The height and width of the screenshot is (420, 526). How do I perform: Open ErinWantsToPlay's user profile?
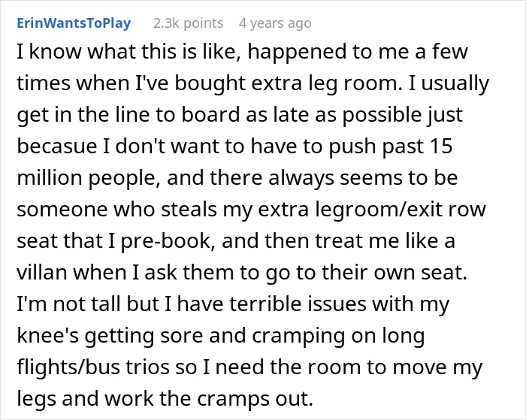(x=74, y=23)
